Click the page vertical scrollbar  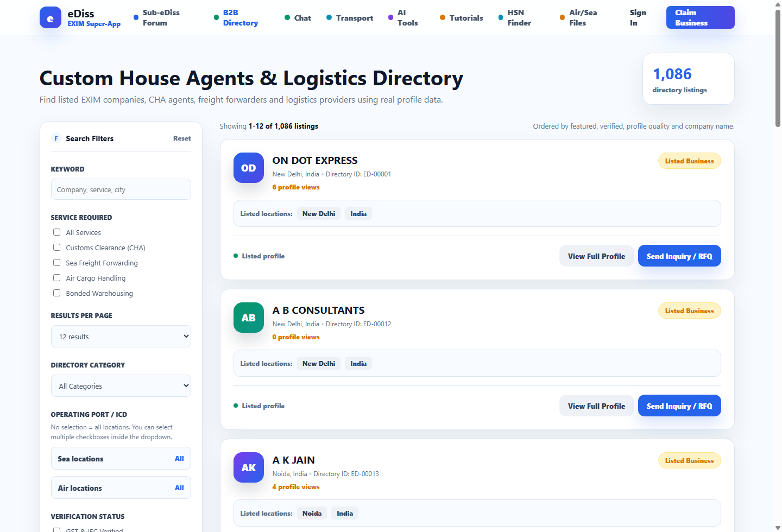point(778,68)
